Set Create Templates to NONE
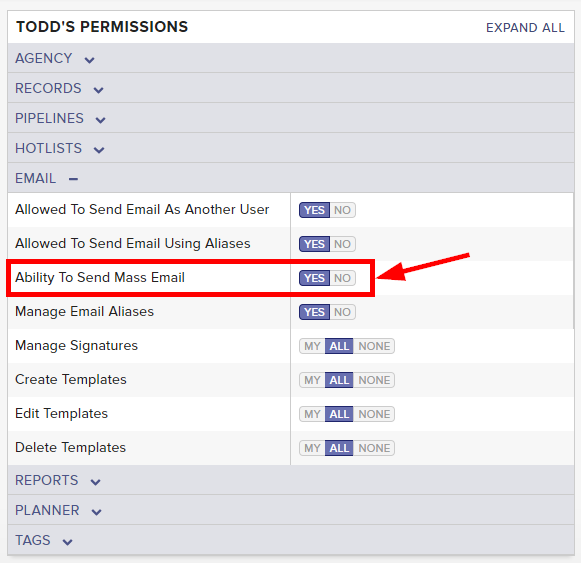This screenshot has height=563, width=581. coord(374,380)
